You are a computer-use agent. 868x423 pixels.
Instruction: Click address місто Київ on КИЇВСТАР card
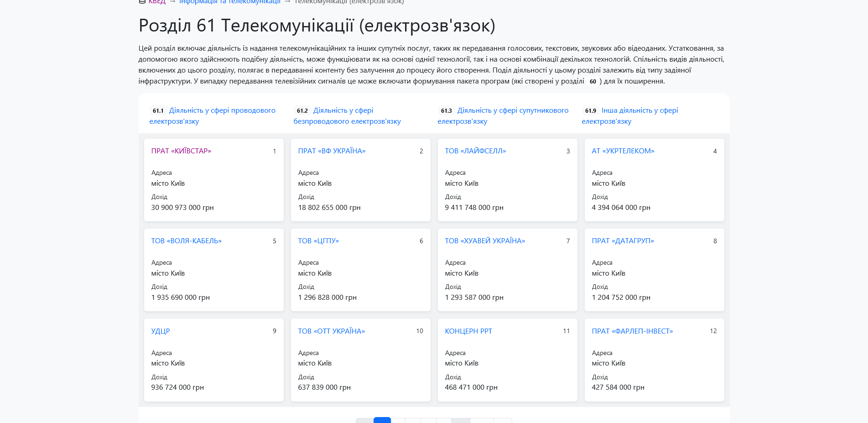click(168, 183)
